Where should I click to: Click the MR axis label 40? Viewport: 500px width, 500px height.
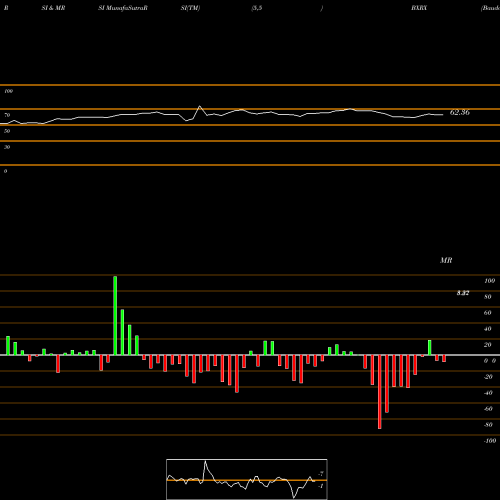(x=488, y=329)
